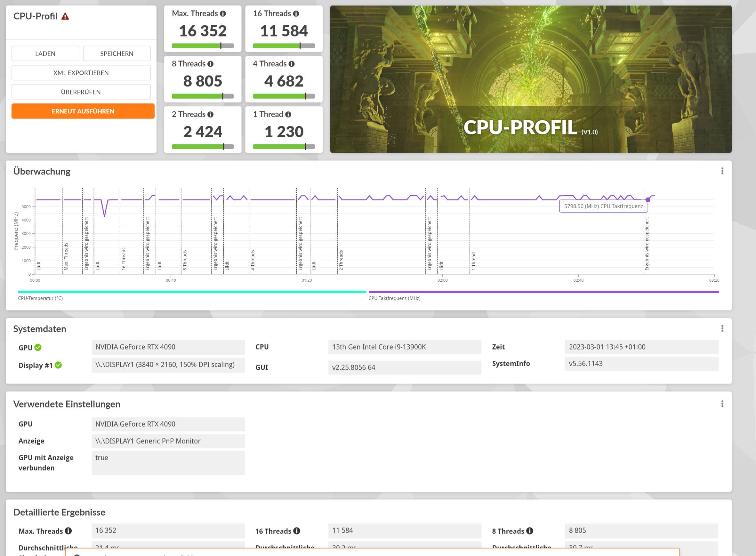Select the DISPLAY1 Generic PnP Monitor field
The image size is (756, 556).
[168, 441]
